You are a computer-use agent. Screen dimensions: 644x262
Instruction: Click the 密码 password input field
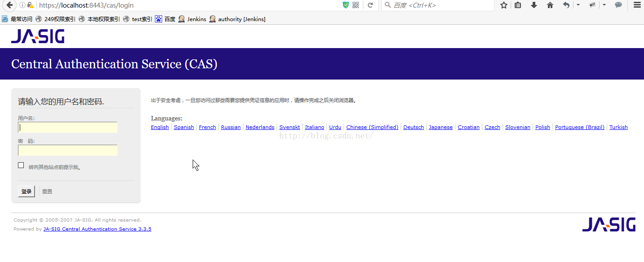click(68, 150)
